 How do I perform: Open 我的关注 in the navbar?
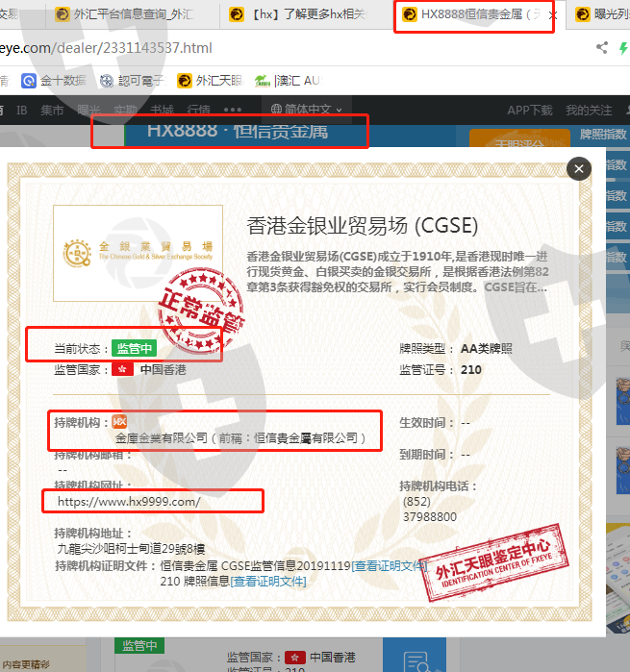(x=589, y=111)
